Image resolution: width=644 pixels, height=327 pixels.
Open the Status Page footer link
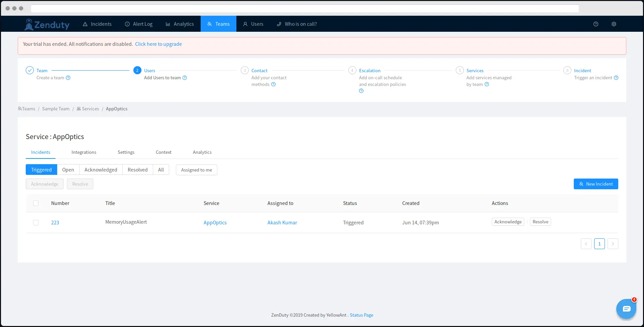click(x=361, y=315)
